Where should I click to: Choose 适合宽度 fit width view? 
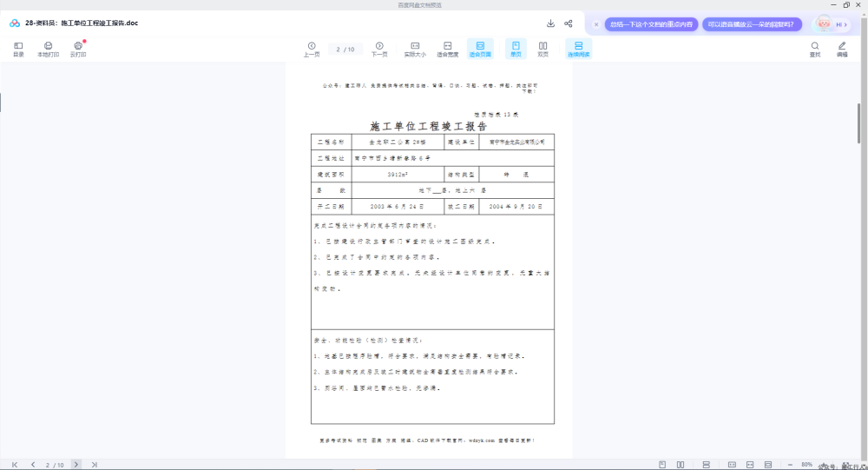click(447, 50)
